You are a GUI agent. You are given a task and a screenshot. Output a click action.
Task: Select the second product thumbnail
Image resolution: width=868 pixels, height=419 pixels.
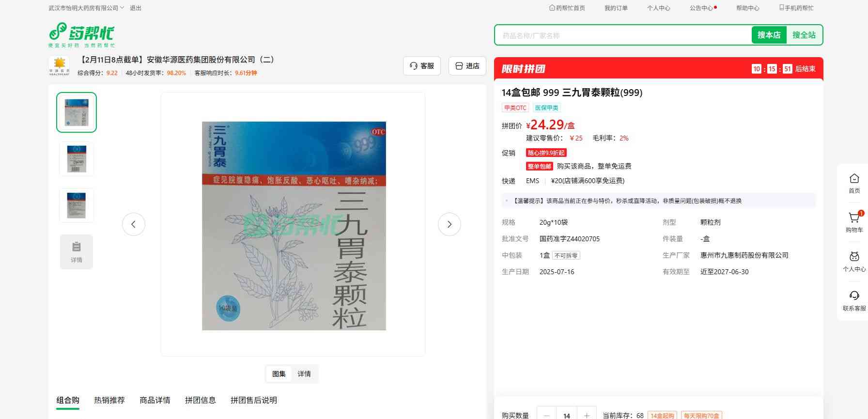[77, 159]
